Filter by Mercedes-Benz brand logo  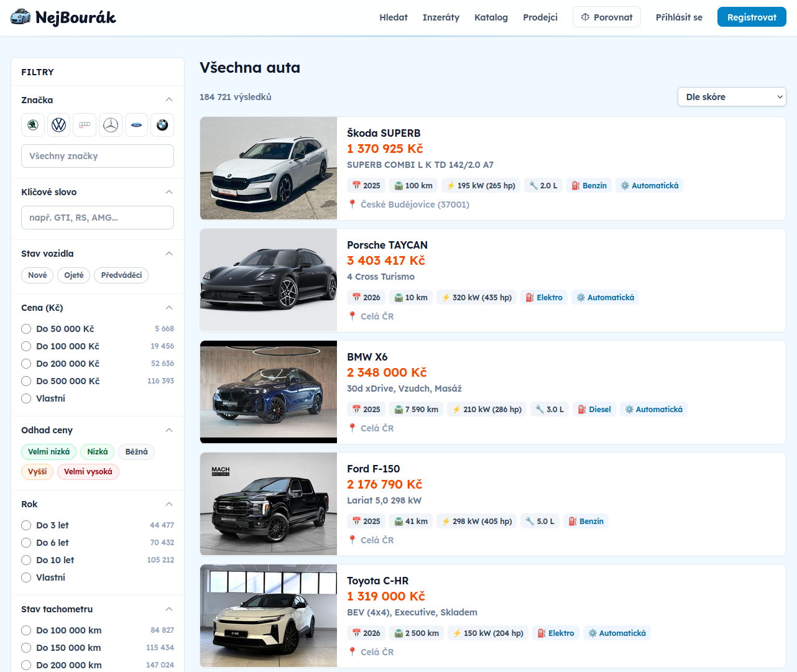[x=111, y=125]
